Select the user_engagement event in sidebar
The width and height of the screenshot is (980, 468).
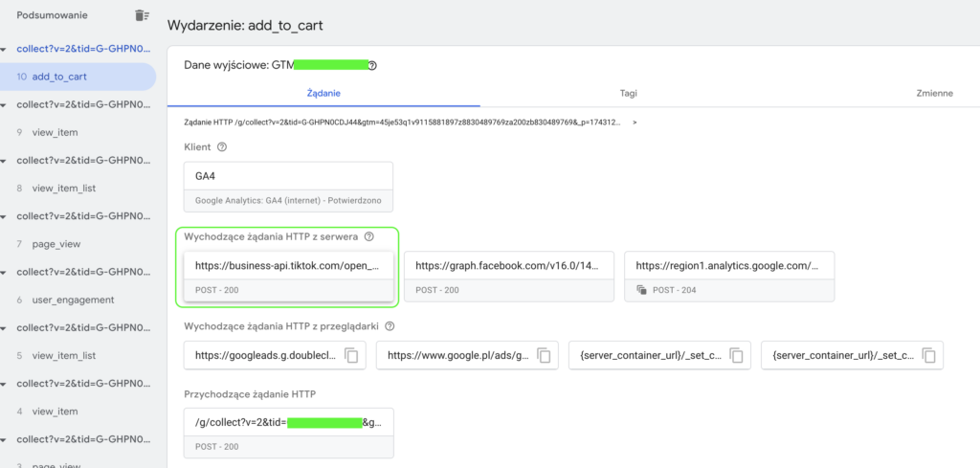pyautogui.click(x=73, y=300)
